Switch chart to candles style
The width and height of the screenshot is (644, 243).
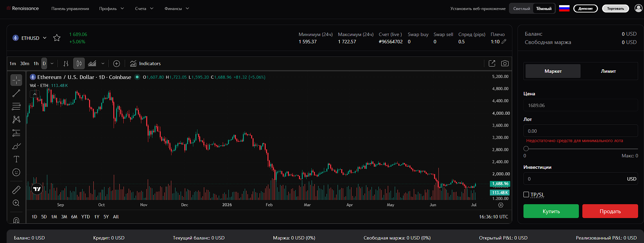coord(79,63)
